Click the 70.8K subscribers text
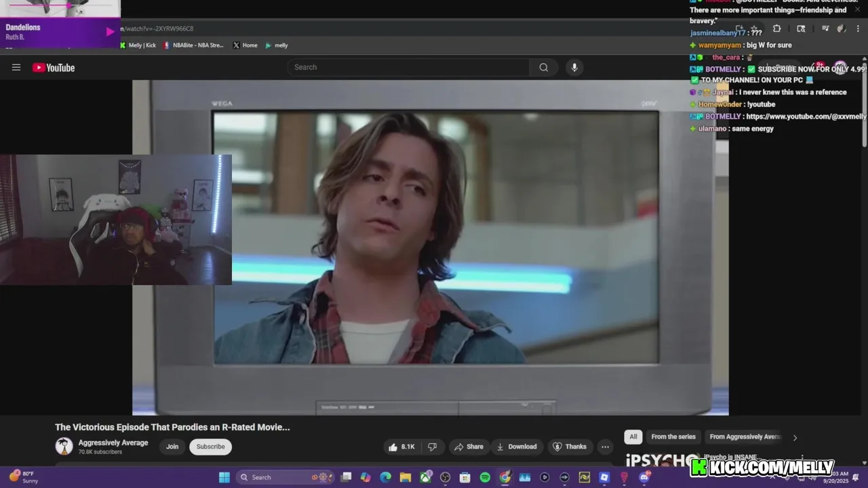The image size is (868, 488). [x=100, y=451]
